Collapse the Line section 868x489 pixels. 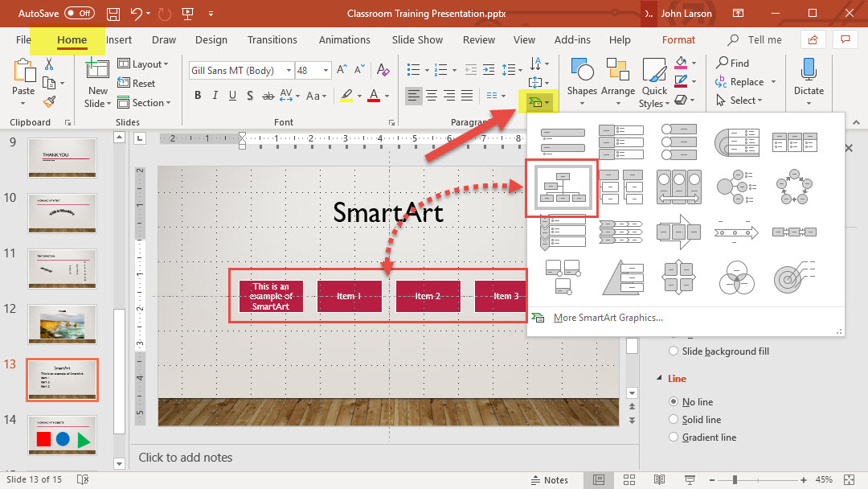(659, 379)
